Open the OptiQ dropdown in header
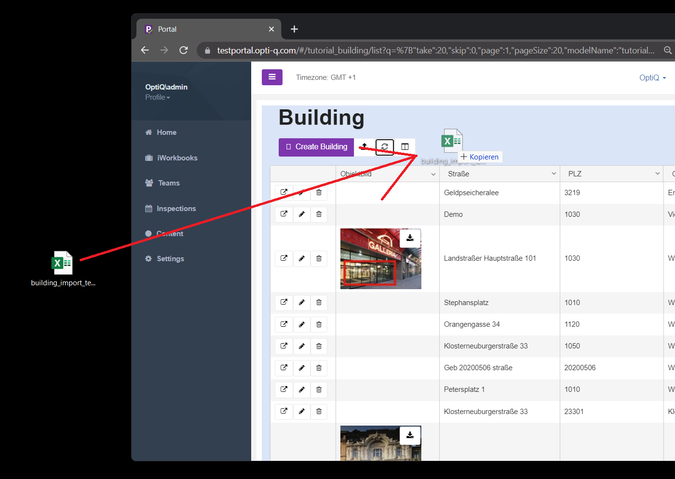 [x=655, y=77]
